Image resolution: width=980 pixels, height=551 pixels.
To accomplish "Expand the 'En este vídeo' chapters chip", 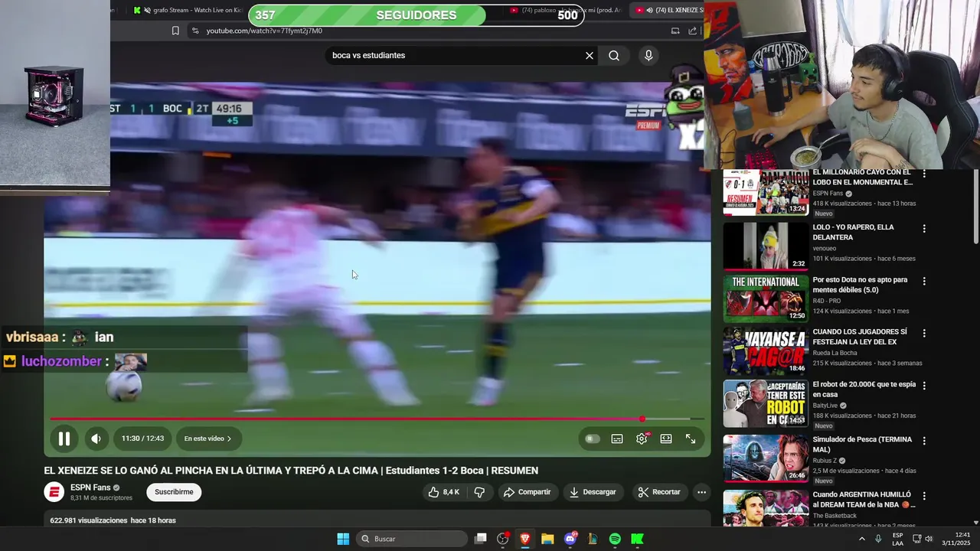I will 208,439.
